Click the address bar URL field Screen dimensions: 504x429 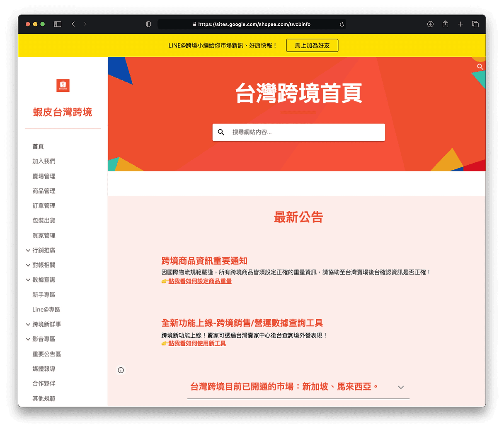(252, 24)
